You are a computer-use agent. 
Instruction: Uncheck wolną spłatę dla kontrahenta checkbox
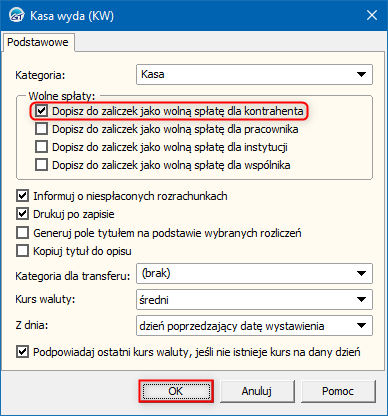41,111
